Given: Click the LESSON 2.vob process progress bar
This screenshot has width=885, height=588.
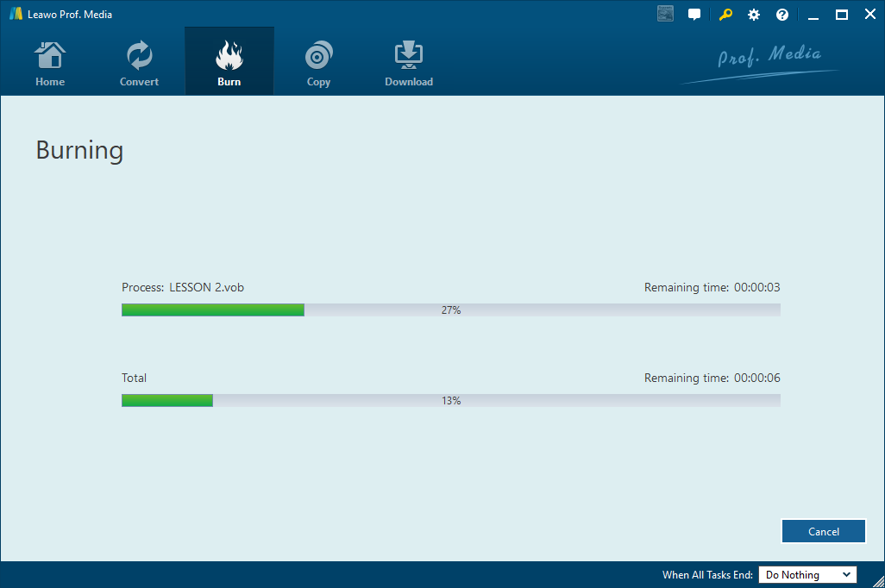Looking at the screenshot, I should tap(451, 310).
